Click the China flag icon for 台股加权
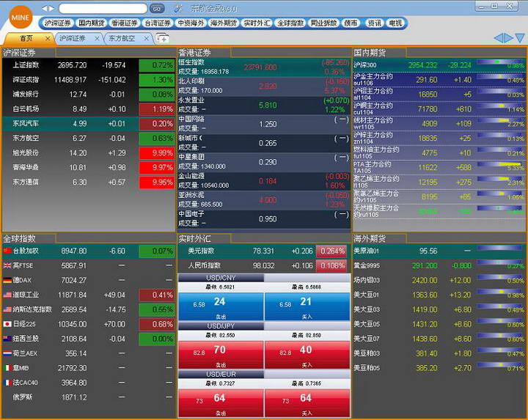 [x=7, y=251]
